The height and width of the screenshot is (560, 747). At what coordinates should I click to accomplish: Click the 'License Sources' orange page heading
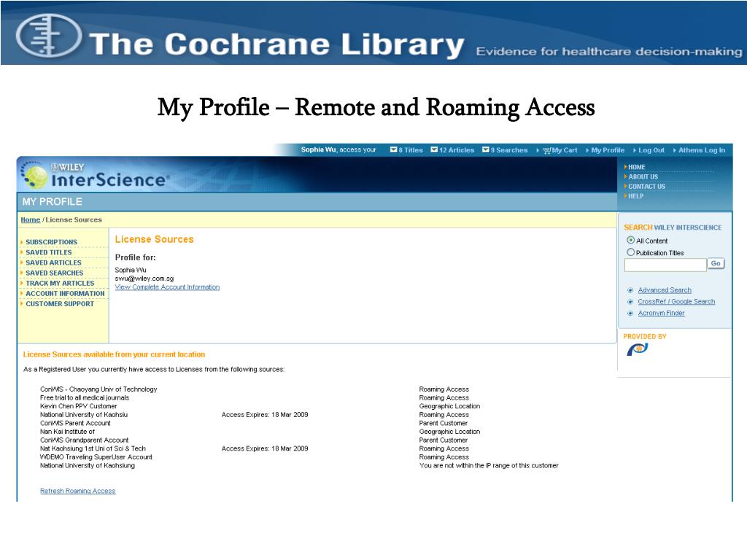click(155, 239)
